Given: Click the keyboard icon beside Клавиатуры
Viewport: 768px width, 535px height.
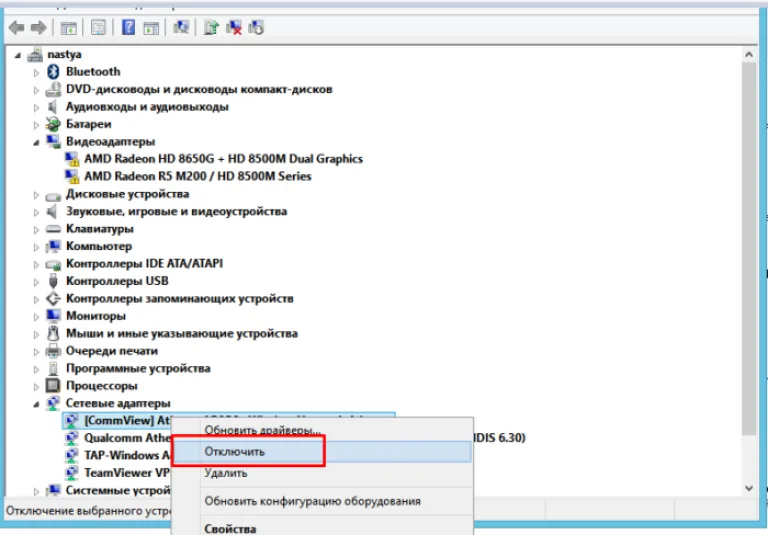Looking at the screenshot, I should pos(53,229).
